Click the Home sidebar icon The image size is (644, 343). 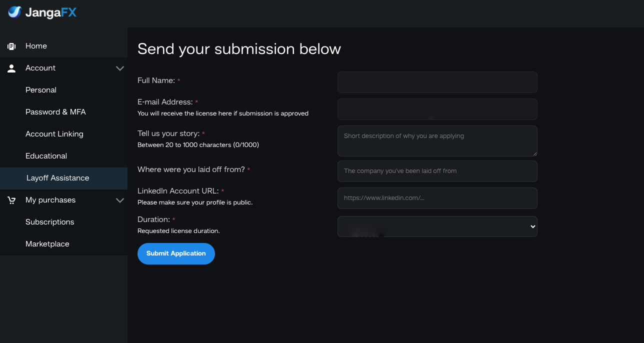pos(11,46)
